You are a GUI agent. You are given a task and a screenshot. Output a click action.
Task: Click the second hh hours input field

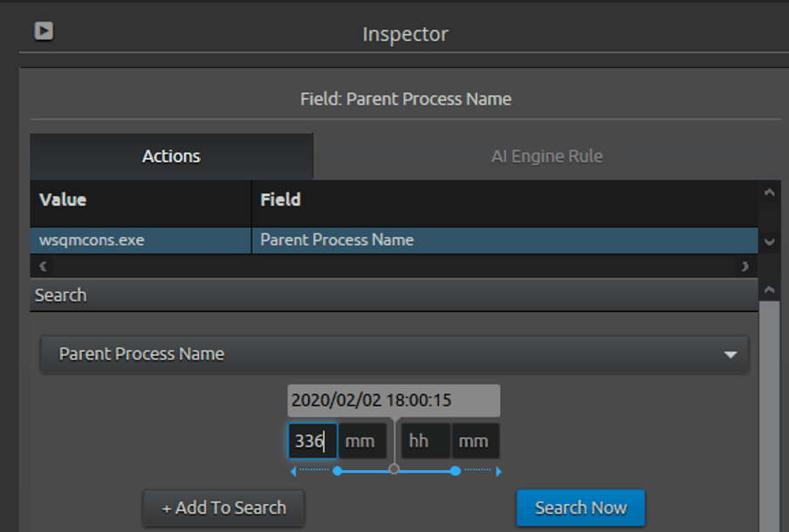[x=424, y=441]
